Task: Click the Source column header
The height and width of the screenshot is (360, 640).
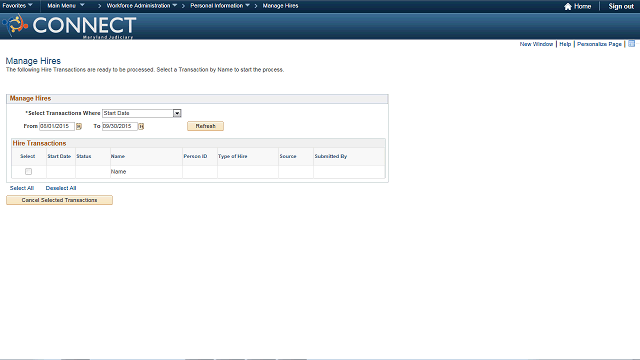Action: 288,156
